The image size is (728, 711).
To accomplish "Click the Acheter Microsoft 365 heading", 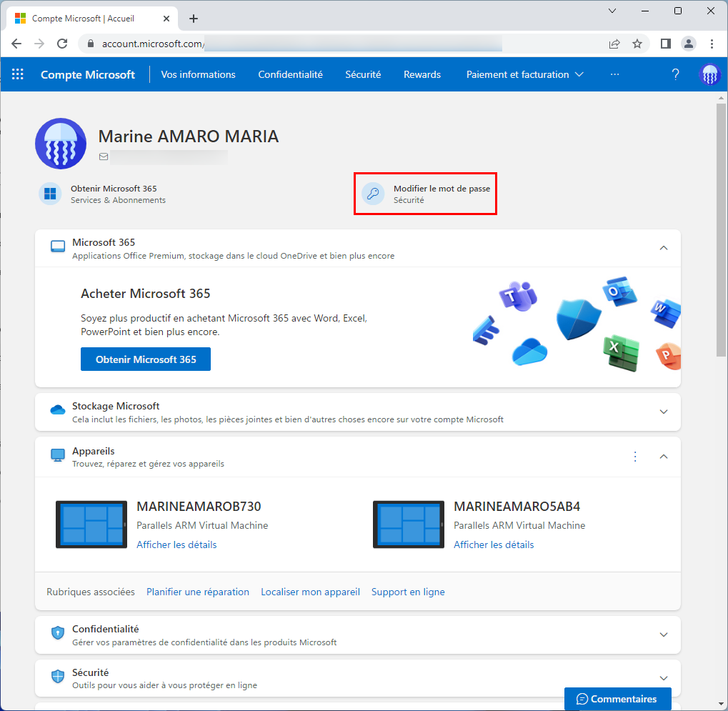I will (145, 294).
